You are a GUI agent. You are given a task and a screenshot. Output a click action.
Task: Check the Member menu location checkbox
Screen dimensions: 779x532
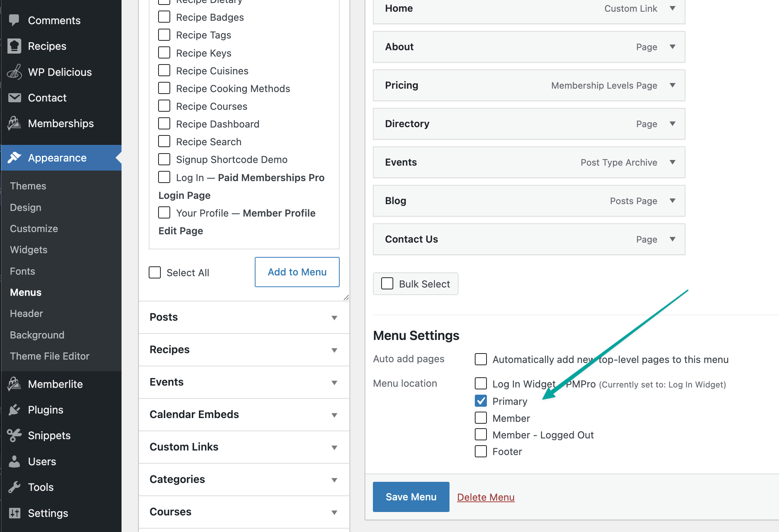pyautogui.click(x=481, y=418)
